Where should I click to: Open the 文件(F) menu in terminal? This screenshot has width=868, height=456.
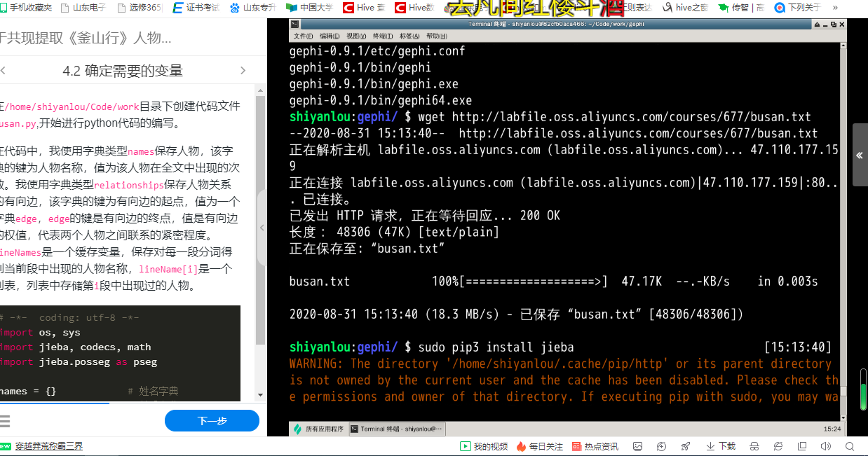303,36
